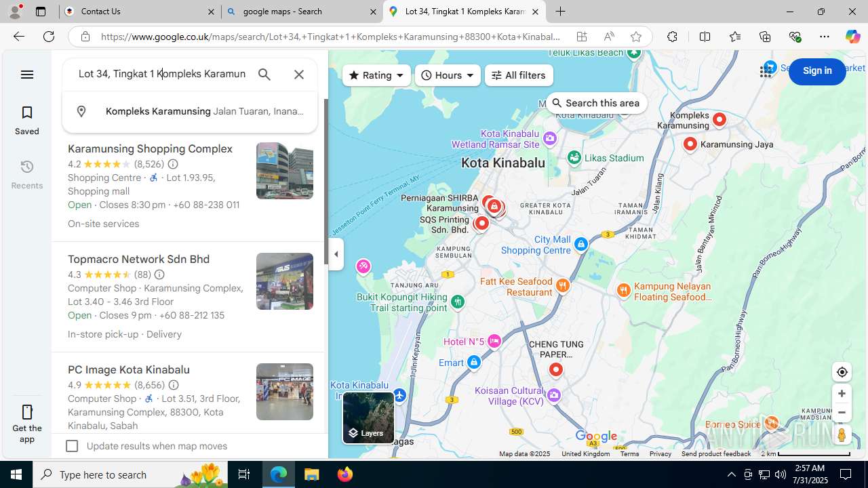This screenshot has width=868, height=488.
Task: Clear the Maps search with X
Action: 299,75
